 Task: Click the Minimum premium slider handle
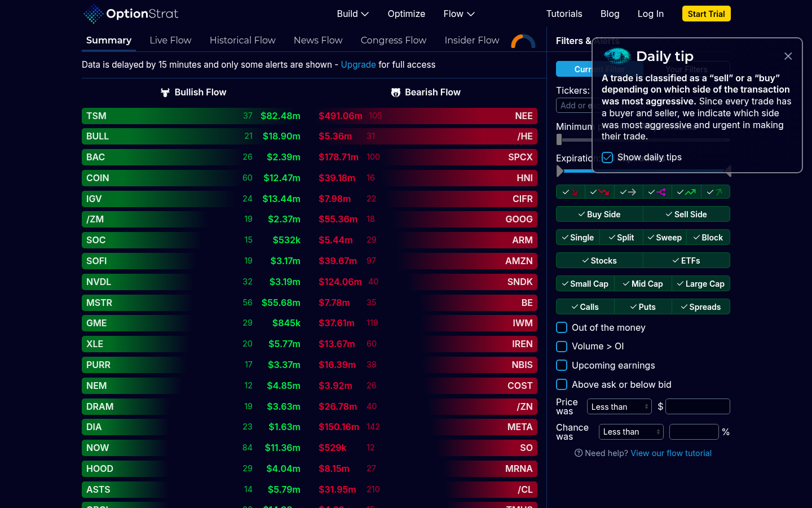point(559,139)
